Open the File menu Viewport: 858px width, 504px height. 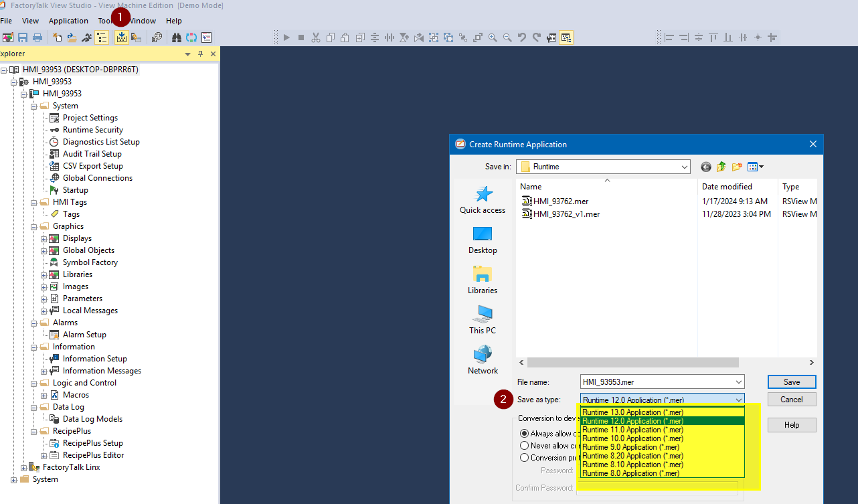(6, 21)
